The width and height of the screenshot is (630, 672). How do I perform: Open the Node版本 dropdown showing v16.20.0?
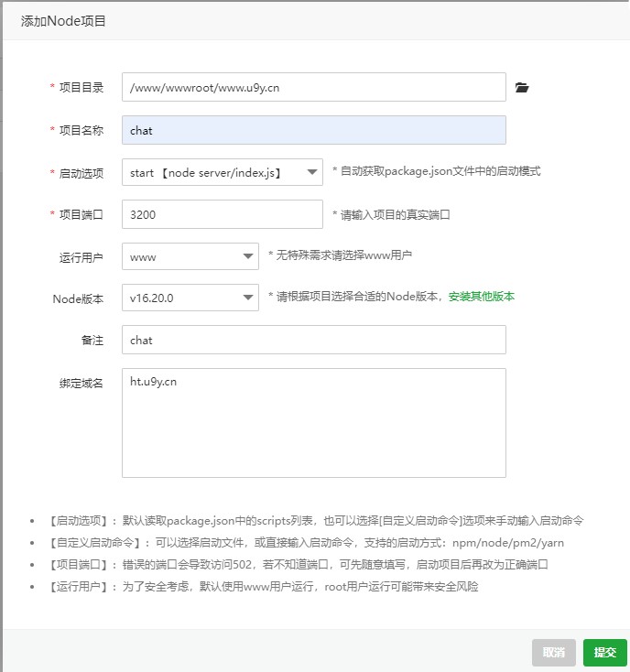pyautogui.click(x=190, y=298)
